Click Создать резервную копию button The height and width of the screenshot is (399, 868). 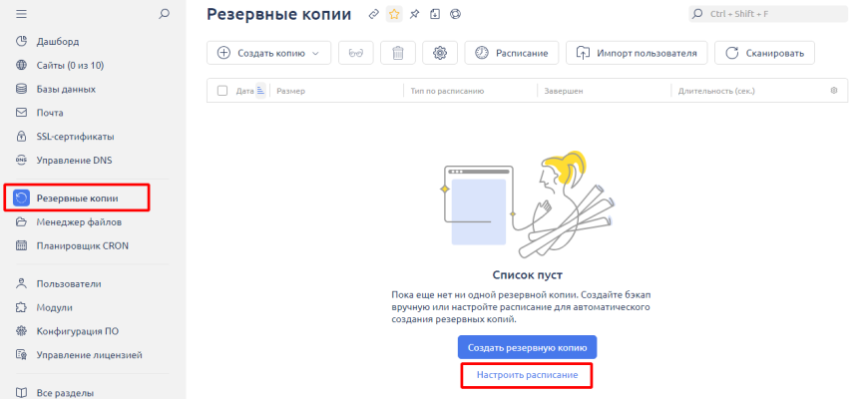point(527,347)
